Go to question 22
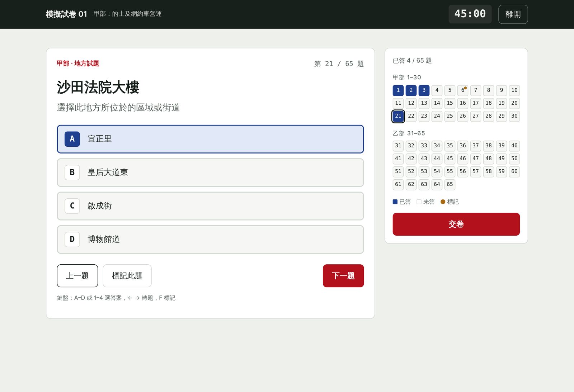 click(411, 116)
